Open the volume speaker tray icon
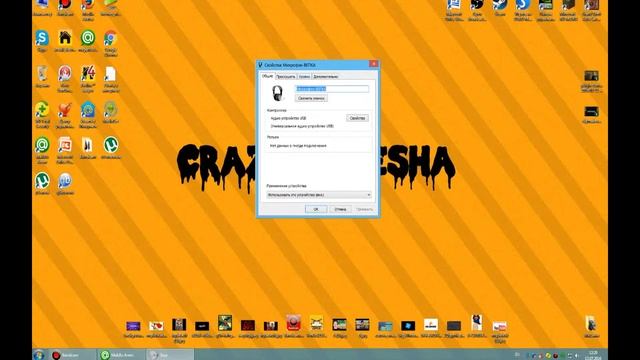 pos(577,356)
